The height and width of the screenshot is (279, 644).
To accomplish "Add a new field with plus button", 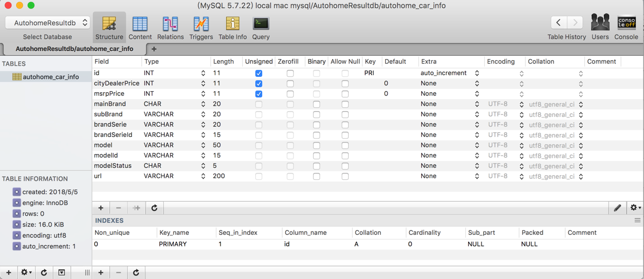I will tap(101, 208).
